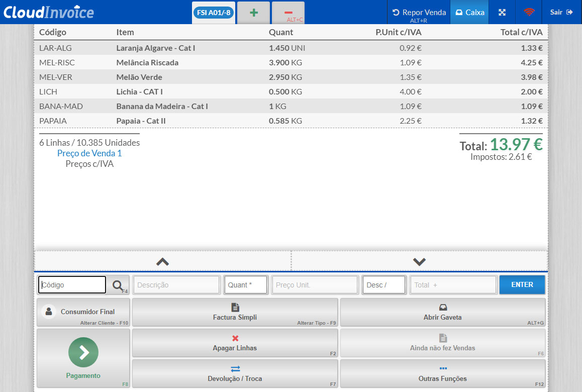Select the Melância Riscada line

(291, 62)
